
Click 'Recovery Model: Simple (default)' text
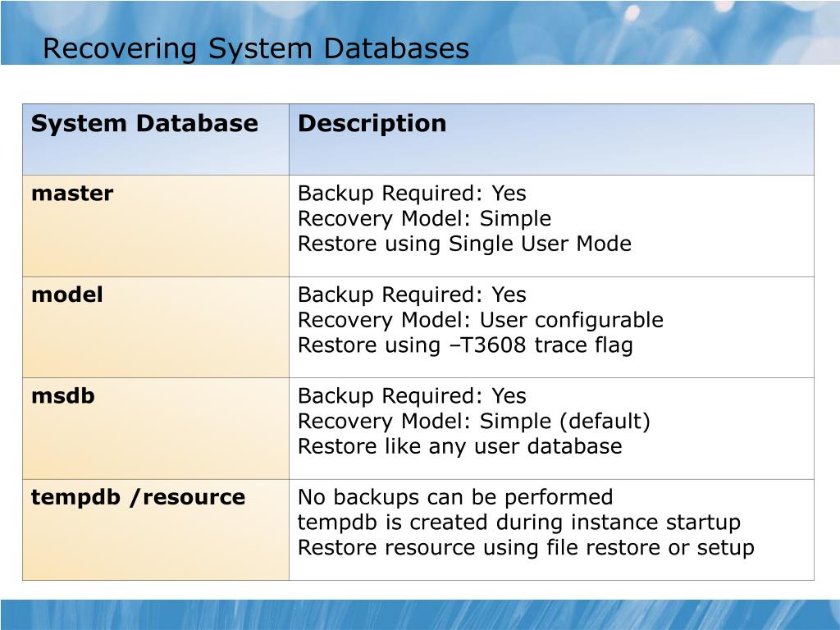coord(474,421)
